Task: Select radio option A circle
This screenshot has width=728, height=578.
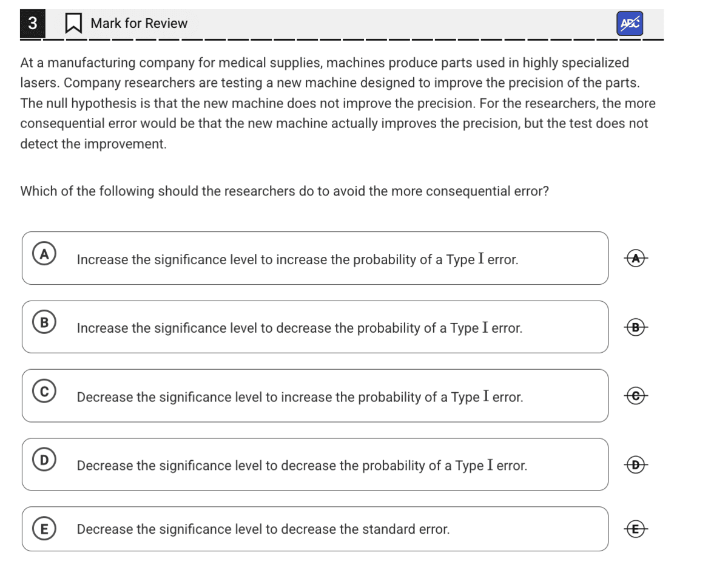Action: point(44,254)
